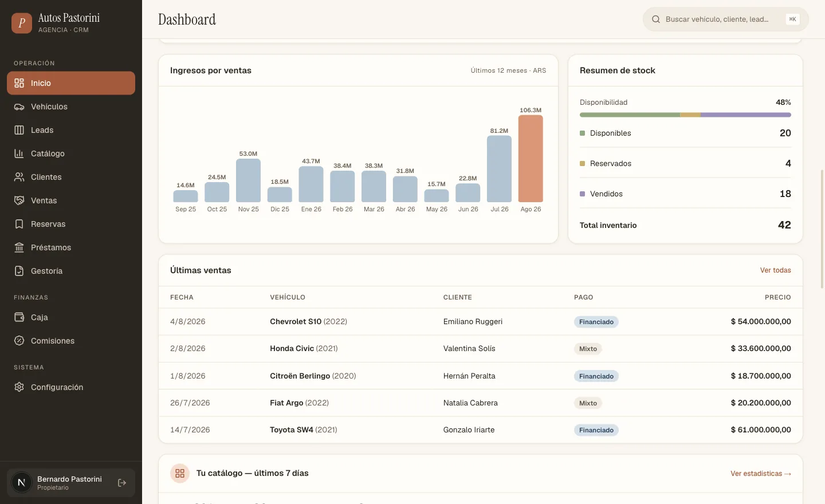Click the Reservados stock row

685,163
